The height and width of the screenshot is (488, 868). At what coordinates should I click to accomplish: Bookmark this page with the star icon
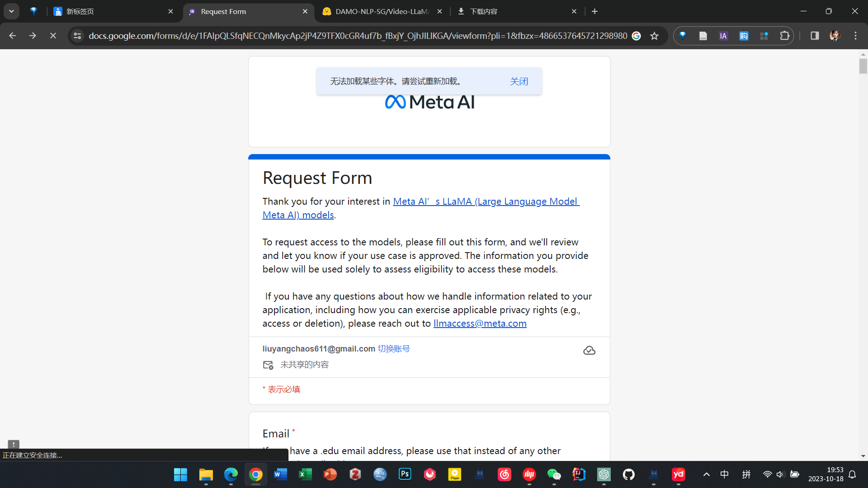(654, 36)
